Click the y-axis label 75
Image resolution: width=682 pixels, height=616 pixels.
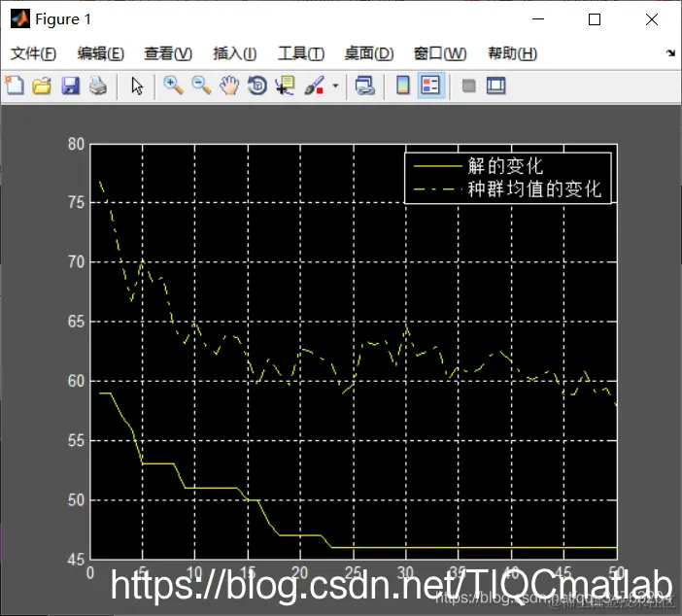(76, 203)
